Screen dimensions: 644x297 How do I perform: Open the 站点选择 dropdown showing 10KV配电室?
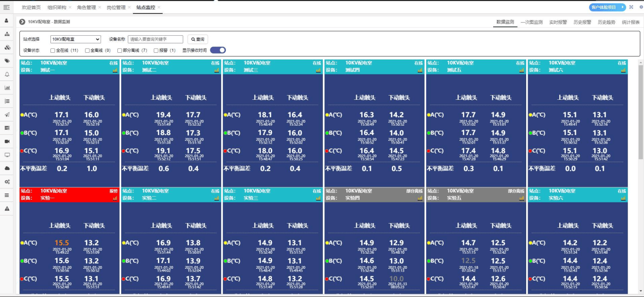click(x=75, y=40)
